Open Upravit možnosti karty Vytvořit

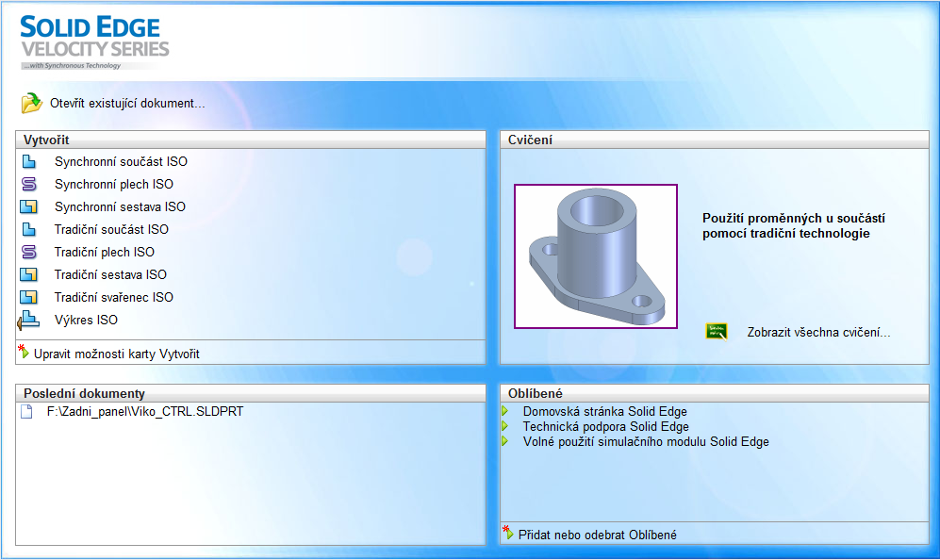click(x=116, y=354)
